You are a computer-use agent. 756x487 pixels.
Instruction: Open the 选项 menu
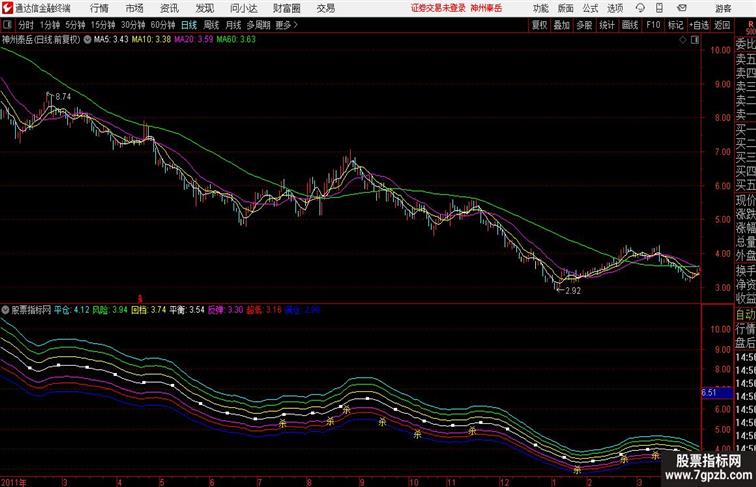pyautogui.click(x=615, y=8)
